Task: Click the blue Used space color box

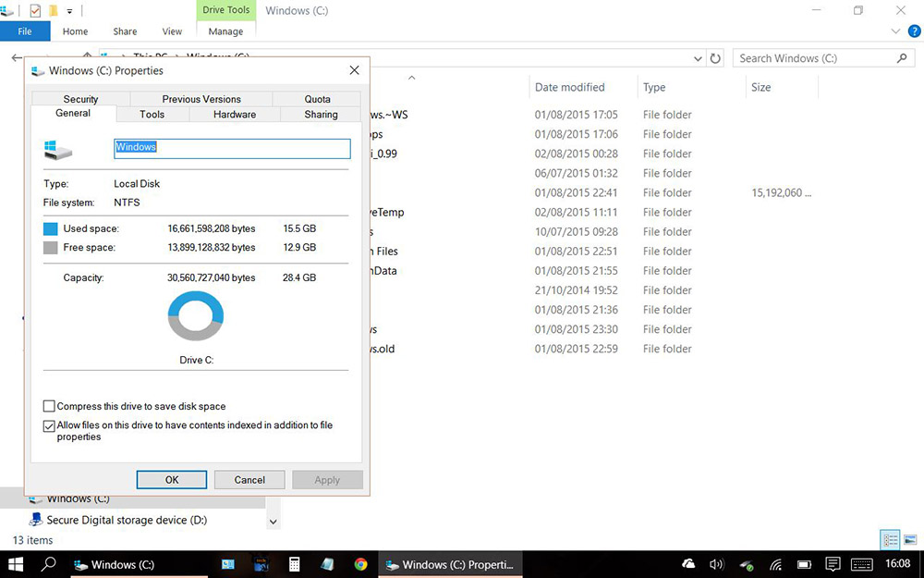Action: pos(51,228)
